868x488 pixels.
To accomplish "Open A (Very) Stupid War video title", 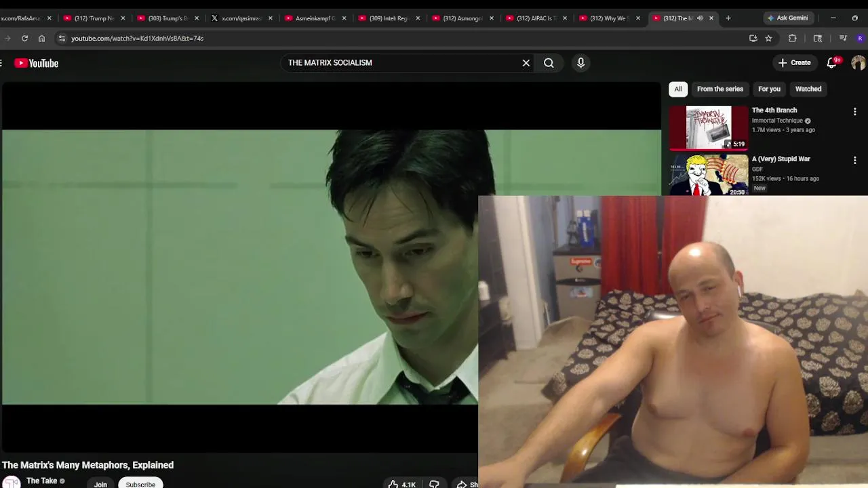I will click(781, 159).
